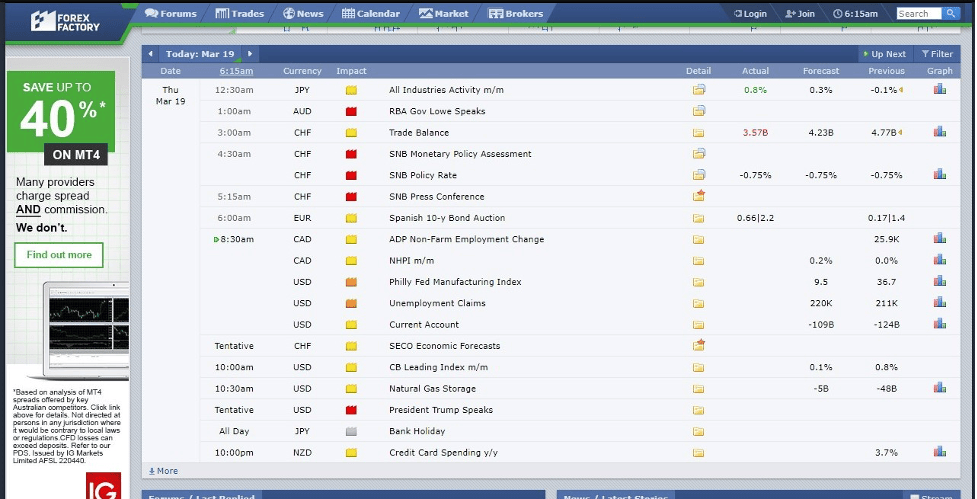This screenshot has height=499, width=977.
Task: Click the search magnifier icon
Action: [949, 14]
